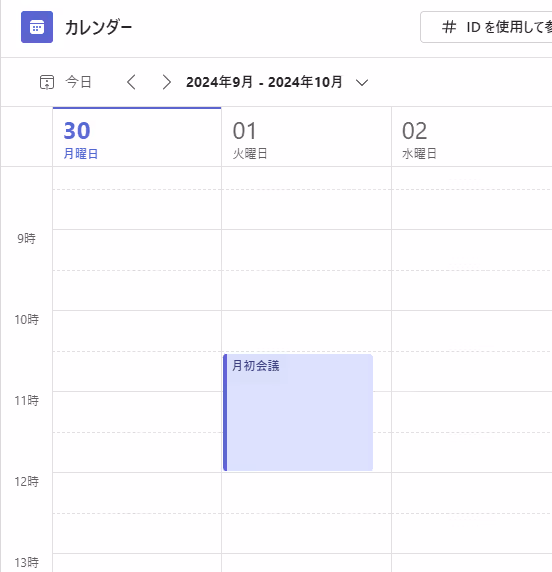Expand the 2024年9月 - 2024年10月 date picker
Viewport: 552px width, 572px height.
(x=362, y=82)
